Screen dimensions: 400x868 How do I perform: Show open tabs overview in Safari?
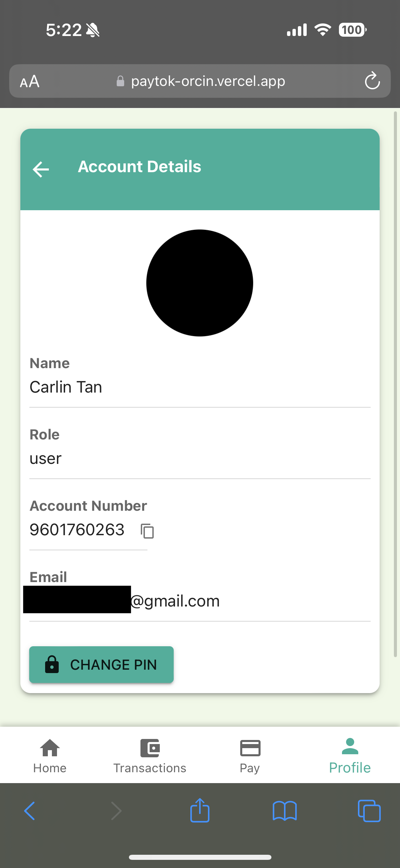(x=369, y=811)
